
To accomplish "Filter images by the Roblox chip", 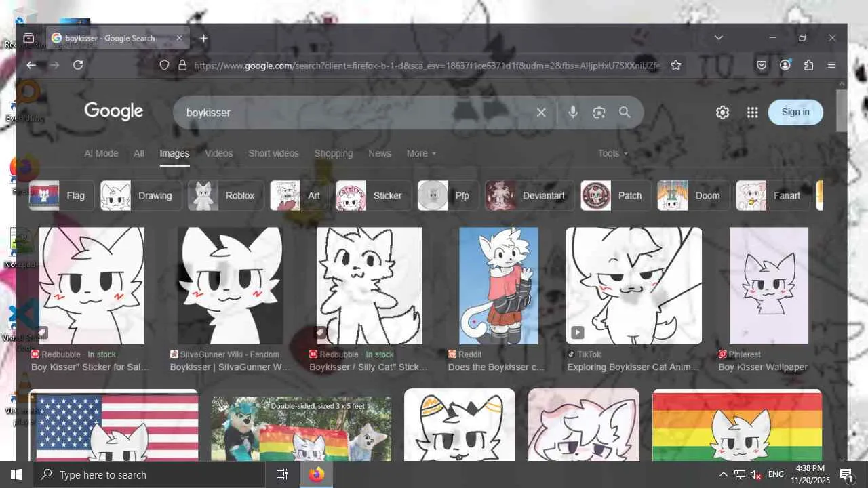I will [x=226, y=196].
